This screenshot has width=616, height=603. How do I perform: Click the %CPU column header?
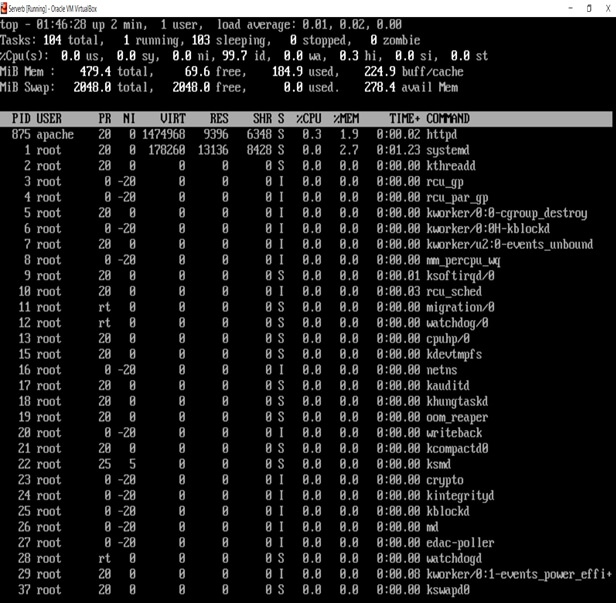coord(308,119)
